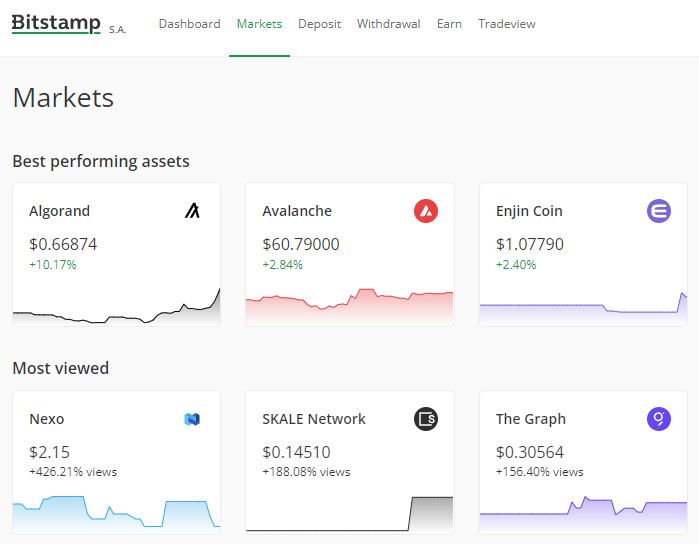The height and width of the screenshot is (544, 699).
Task: Click the +426.21% views label
Action: pos(73,472)
